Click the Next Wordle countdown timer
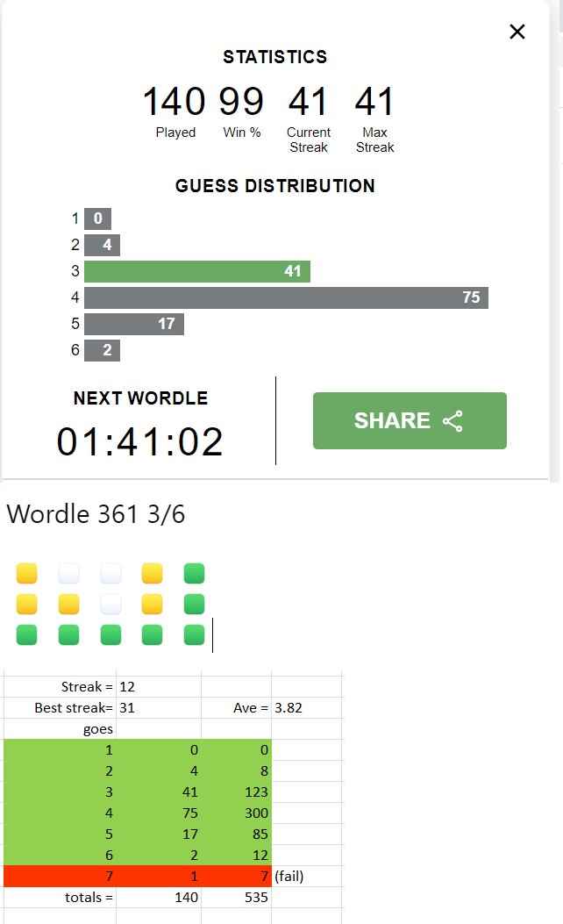The width and height of the screenshot is (563, 924). point(139,441)
